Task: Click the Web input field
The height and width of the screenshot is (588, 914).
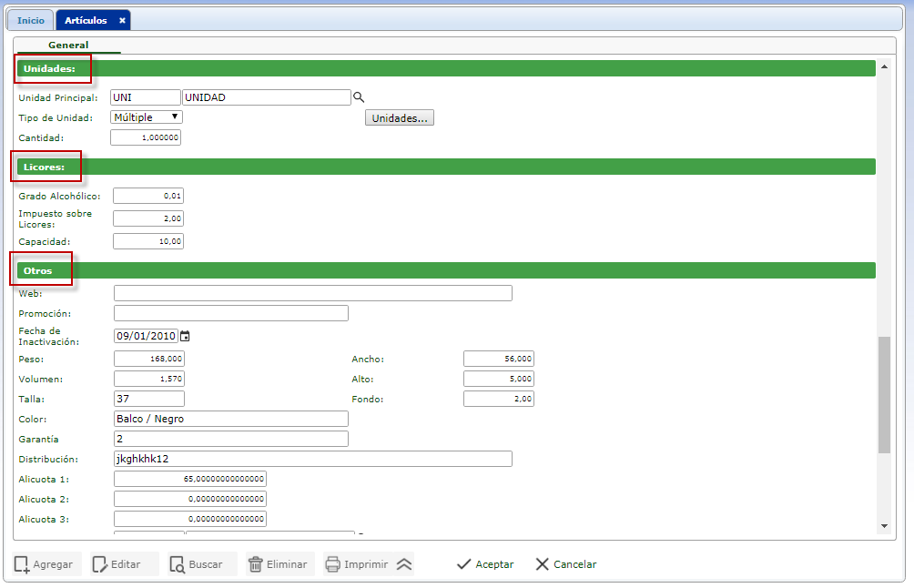Action: 313,293
